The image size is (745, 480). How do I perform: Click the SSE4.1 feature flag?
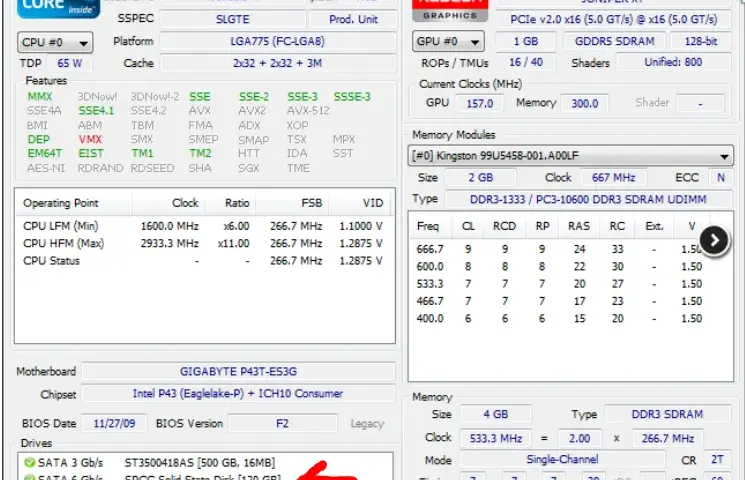tap(96, 111)
